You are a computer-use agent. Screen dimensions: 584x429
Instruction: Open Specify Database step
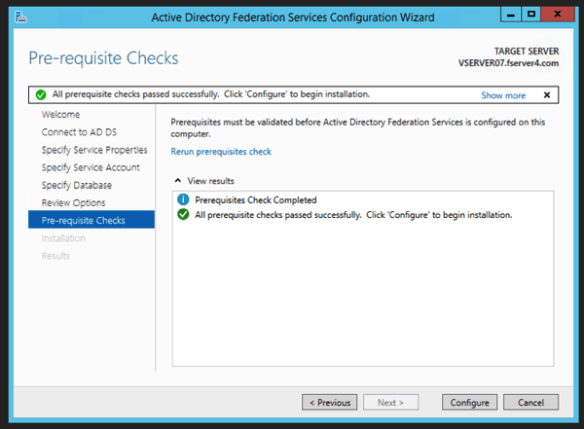click(76, 185)
